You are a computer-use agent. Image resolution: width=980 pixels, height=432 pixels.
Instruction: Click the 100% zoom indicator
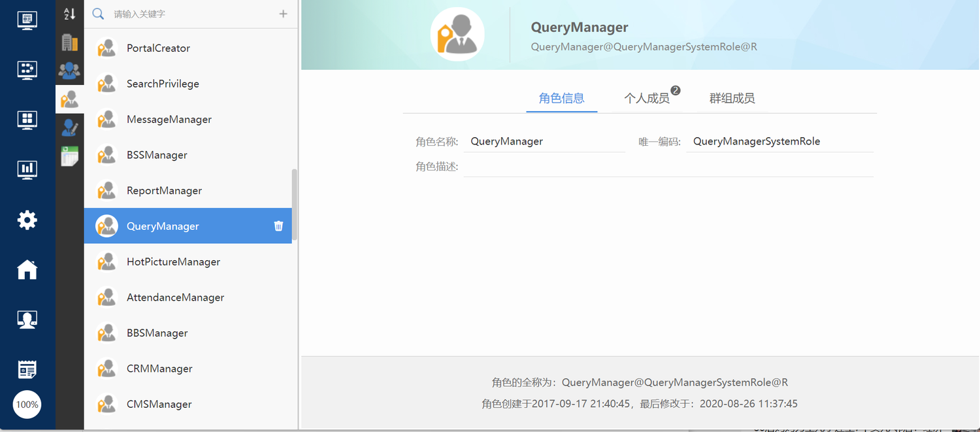coord(27,405)
